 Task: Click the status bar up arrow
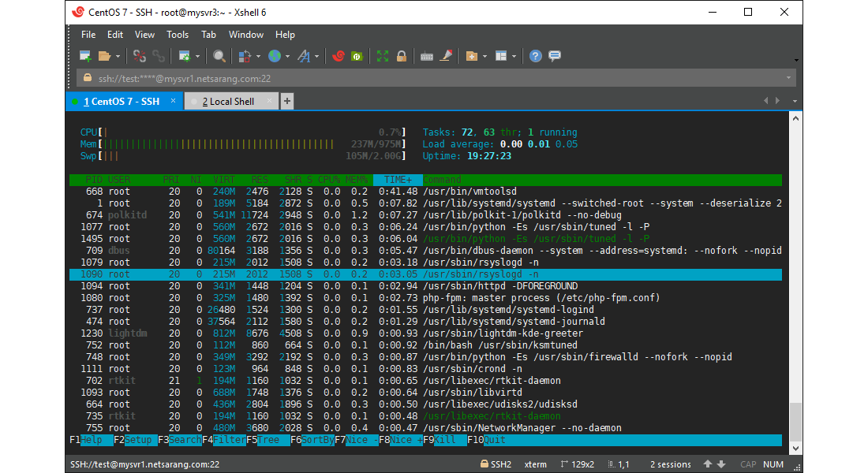pyautogui.click(x=708, y=464)
